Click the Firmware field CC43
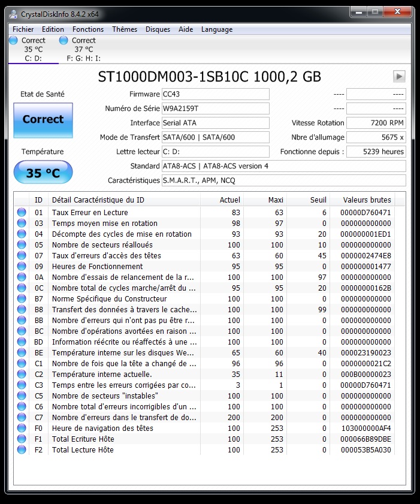420x504 pixels. [215, 94]
